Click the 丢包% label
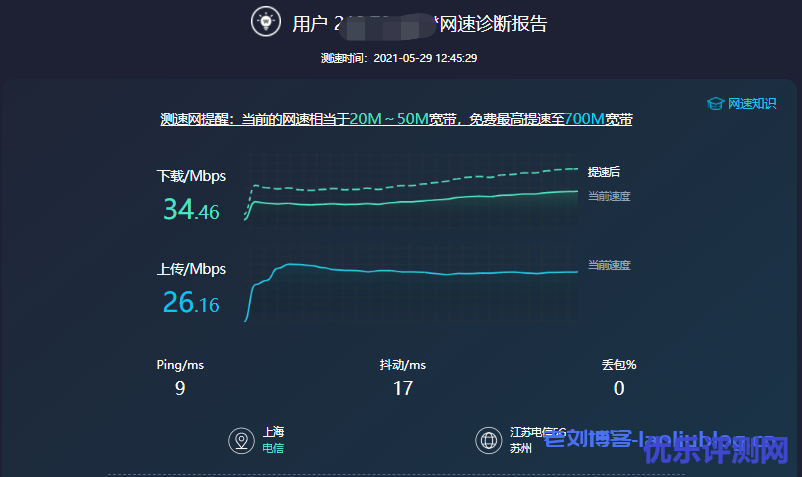 (x=619, y=365)
